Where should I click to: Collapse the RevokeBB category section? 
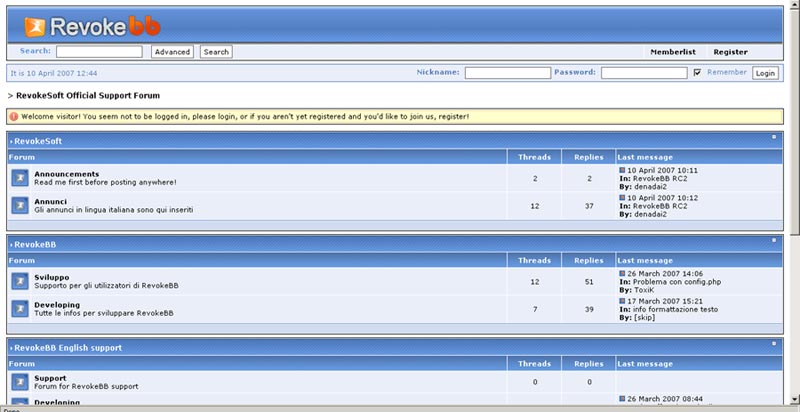773,240
